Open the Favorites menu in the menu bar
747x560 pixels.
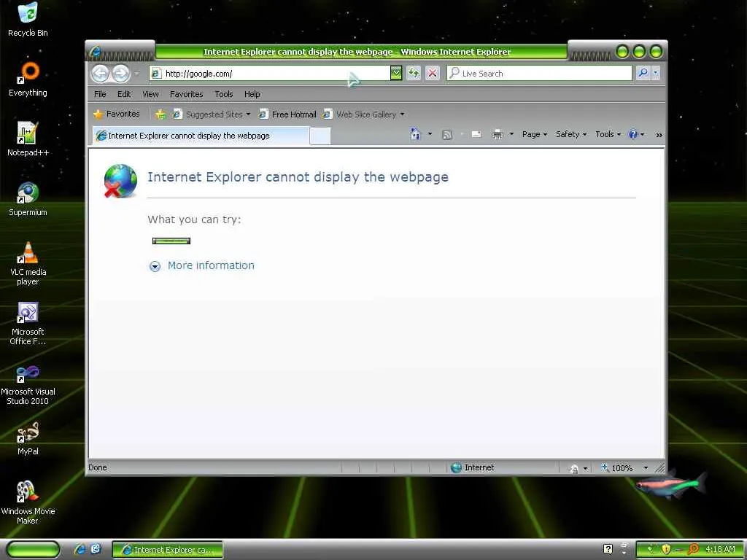tap(186, 94)
